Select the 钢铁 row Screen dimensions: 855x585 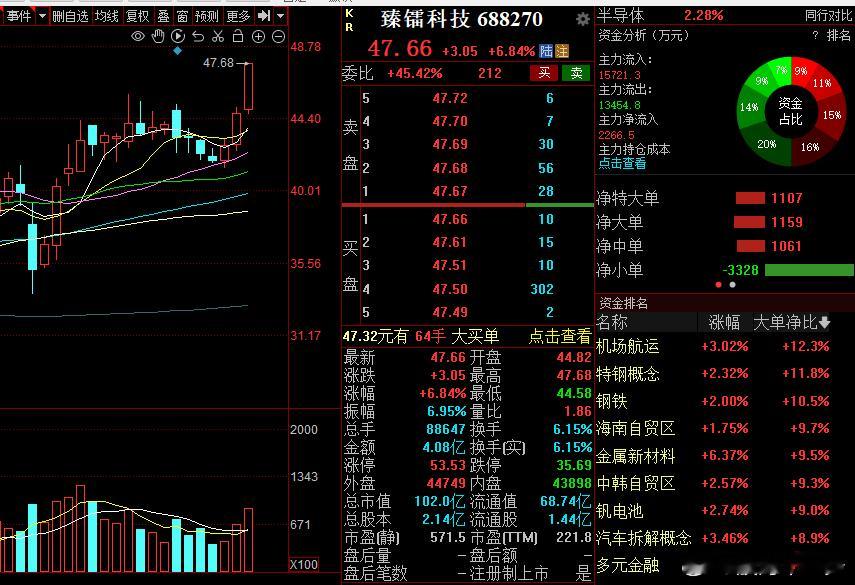tap(724, 401)
